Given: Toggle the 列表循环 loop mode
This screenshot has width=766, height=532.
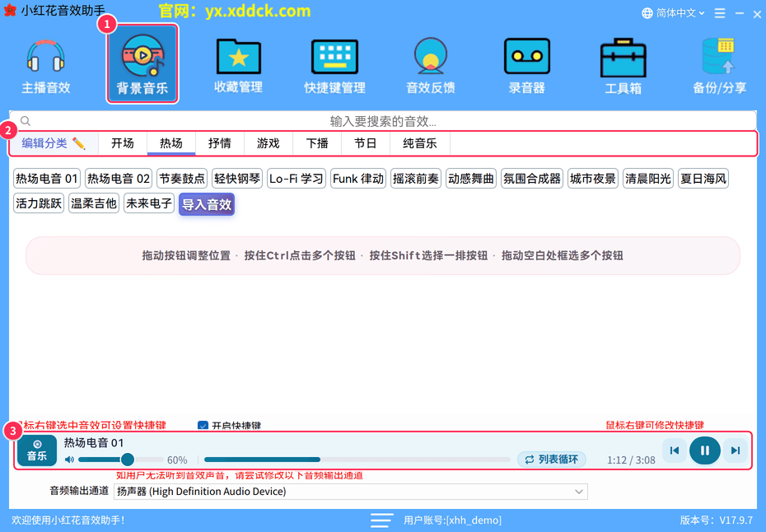Looking at the screenshot, I should pyautogui.click(x=552, y=460).
